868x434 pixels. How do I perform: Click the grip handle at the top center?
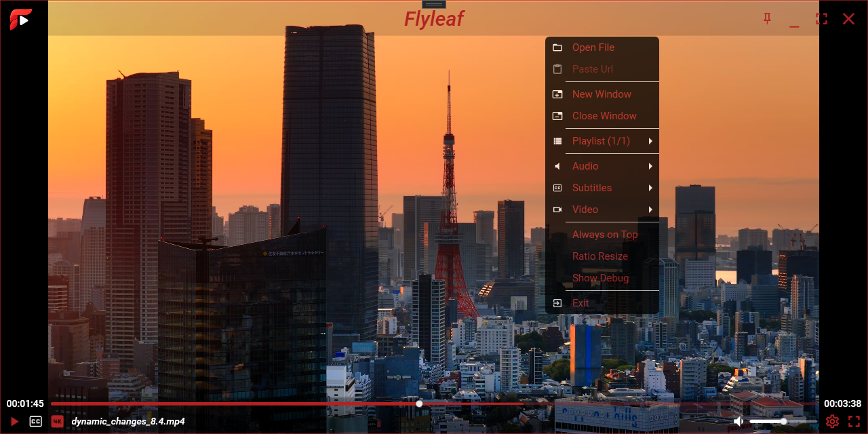tap(434, 4)
